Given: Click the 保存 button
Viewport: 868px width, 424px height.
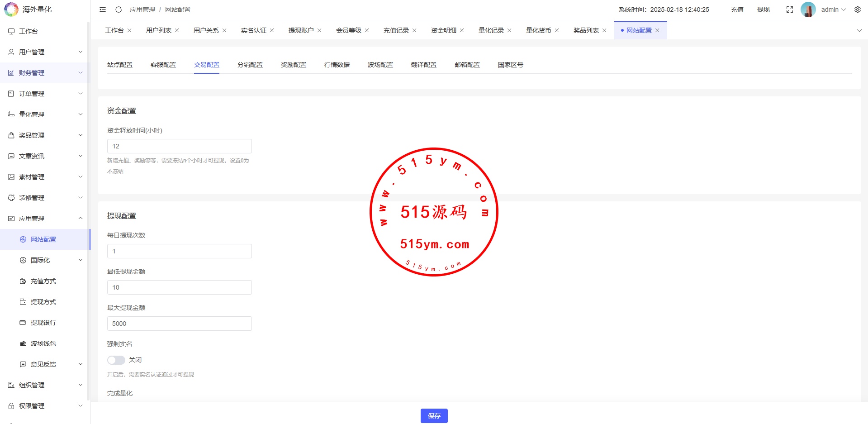Looking at the screenshot, I should 434,416.
